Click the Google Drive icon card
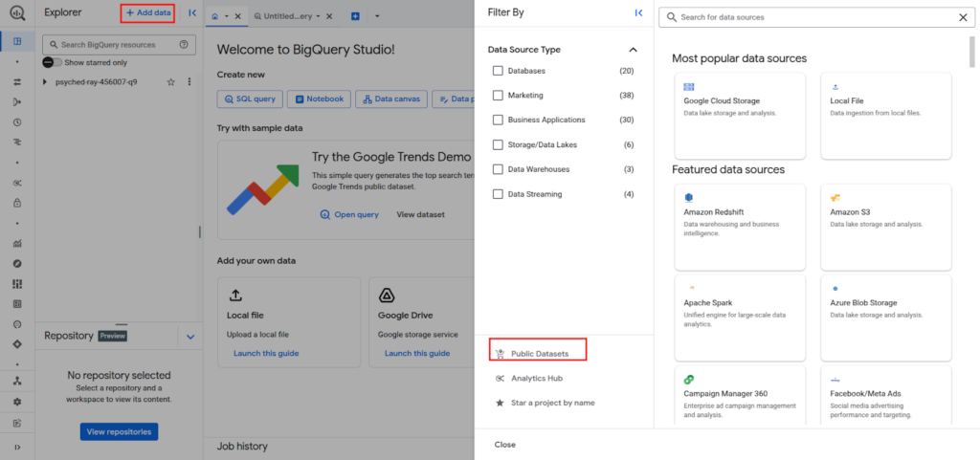Viewport: 980px width, 460px height. point(387,296)
